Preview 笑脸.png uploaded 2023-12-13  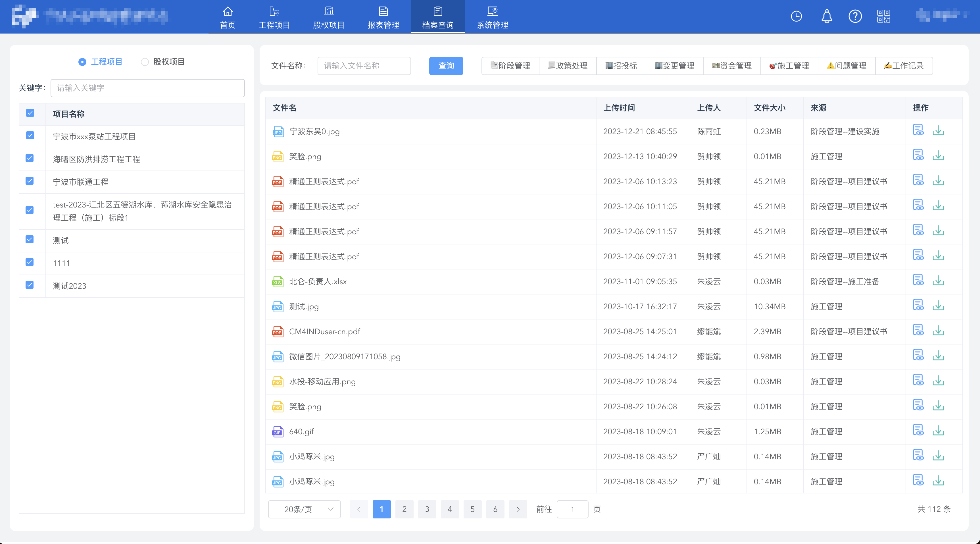click(918, 155)
